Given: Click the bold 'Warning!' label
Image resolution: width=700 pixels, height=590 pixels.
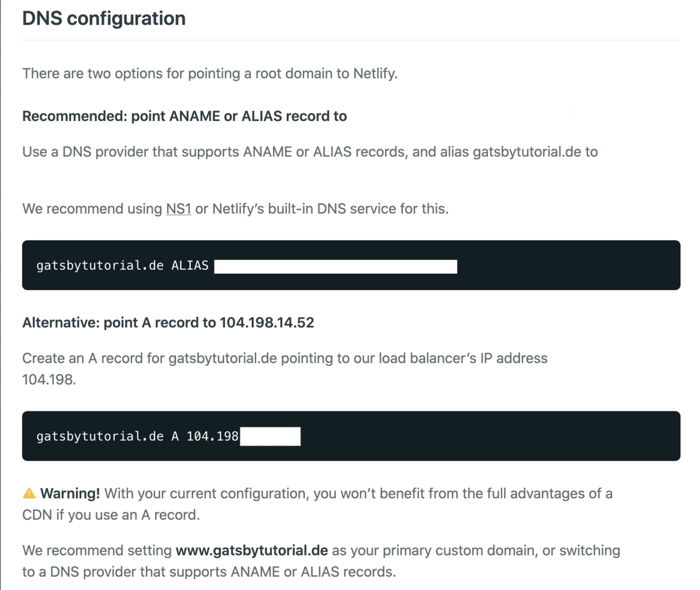Looking at the screenshot, I should pos(70,494).
